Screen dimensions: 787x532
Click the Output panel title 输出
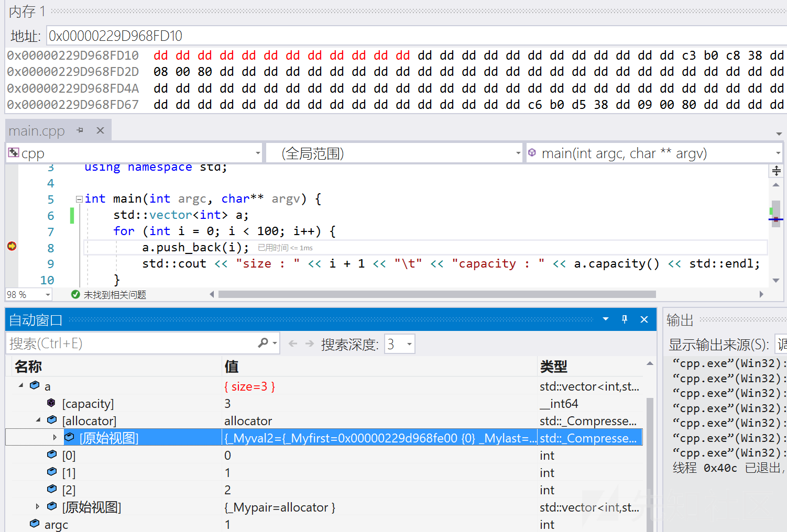tap(680, 320)
